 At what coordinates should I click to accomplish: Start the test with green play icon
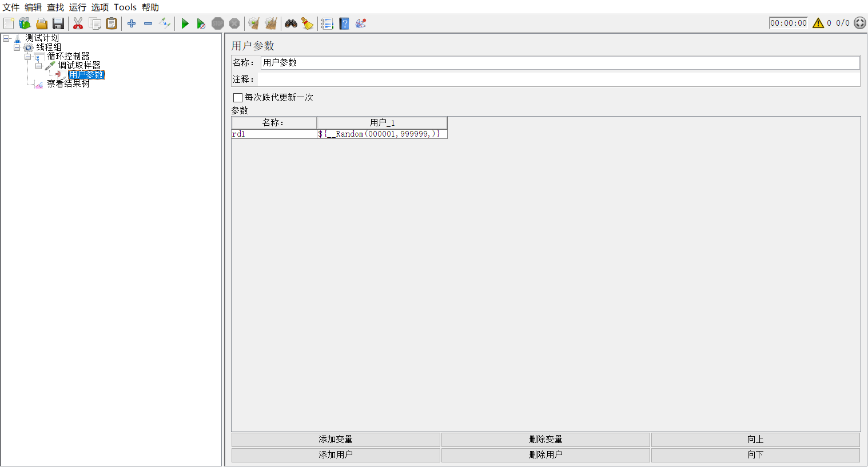point(184,23)
